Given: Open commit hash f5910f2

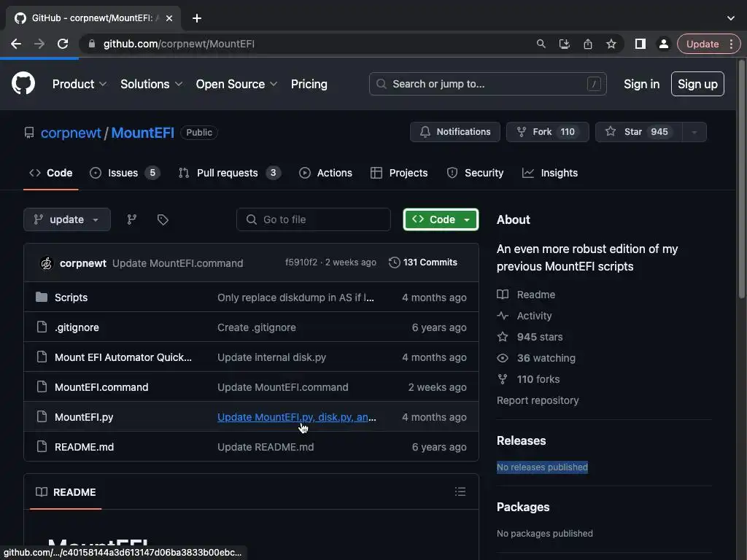Looking at the screenshot, I should (x=301, y=262).
